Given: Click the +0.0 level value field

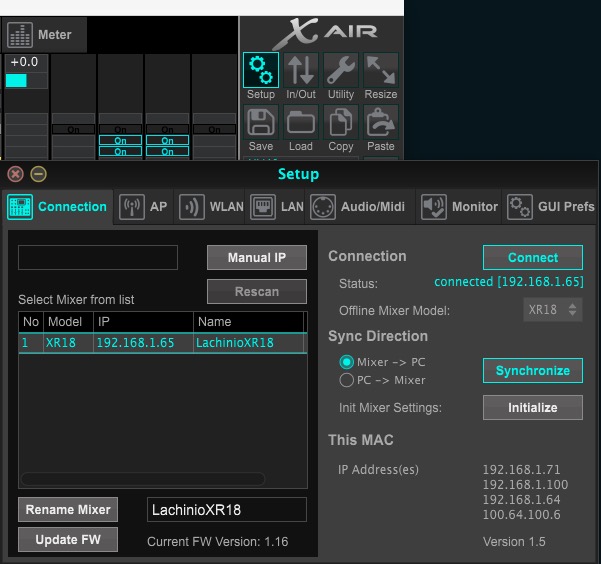Looking at the screenshot, I should click(x=26, y=62).
